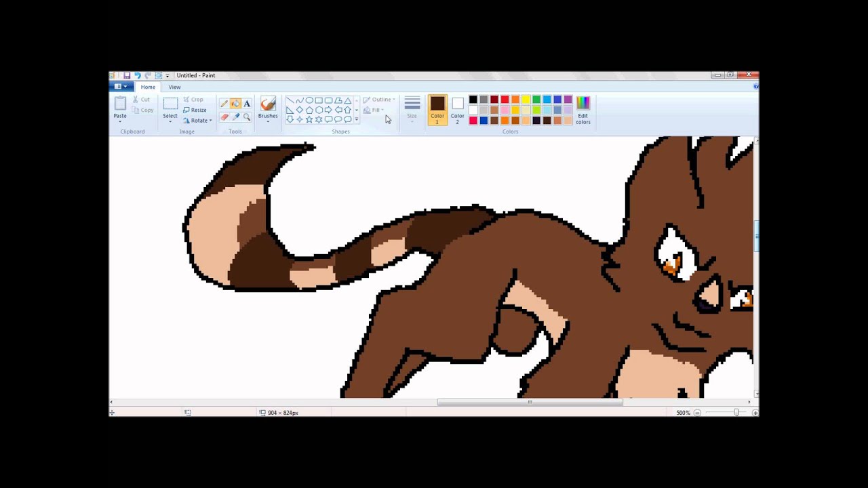The width and height of the screenshot is (868, 488).
Task: Choose the Line shape
Action: tap(290, 100)
